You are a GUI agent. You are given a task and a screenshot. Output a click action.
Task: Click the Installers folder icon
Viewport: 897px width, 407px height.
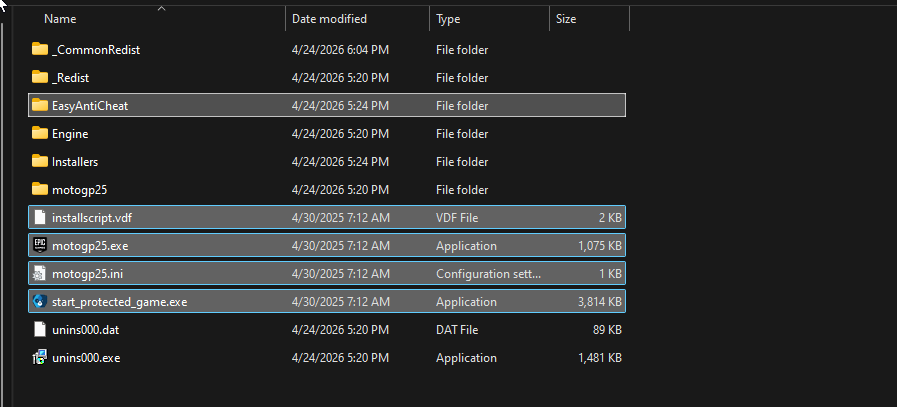39,161
